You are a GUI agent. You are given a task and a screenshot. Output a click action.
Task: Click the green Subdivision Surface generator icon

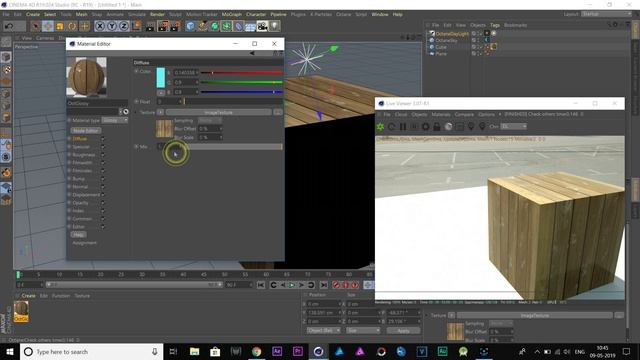[214, 26]
